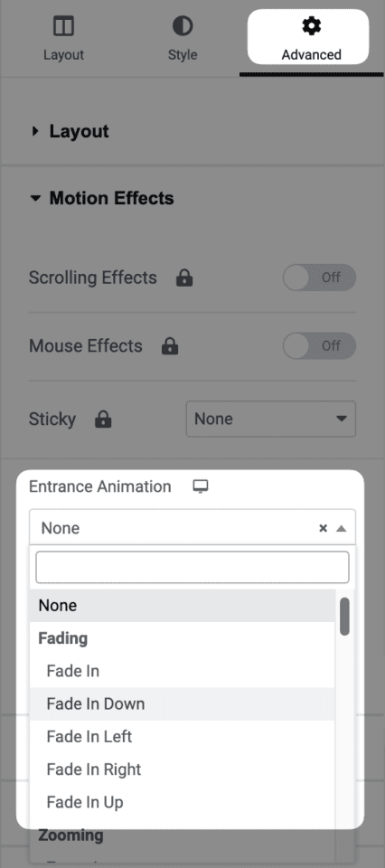This screenshot has width=385, height=868.
Task: Click the lock icon beside Mouse Effects
Action: 170,346
